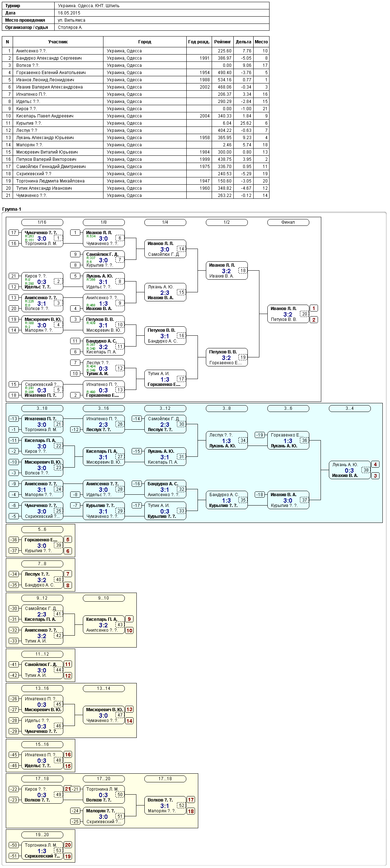The height and width of the screenshot is (868, 390).
Task: Select participant 'Самойлюк Геннадий Дмитриевич' in table
Action: coord(51,167)
